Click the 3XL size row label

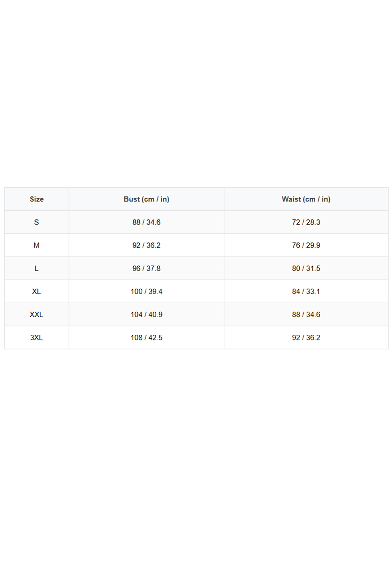(x=36, y=338)
